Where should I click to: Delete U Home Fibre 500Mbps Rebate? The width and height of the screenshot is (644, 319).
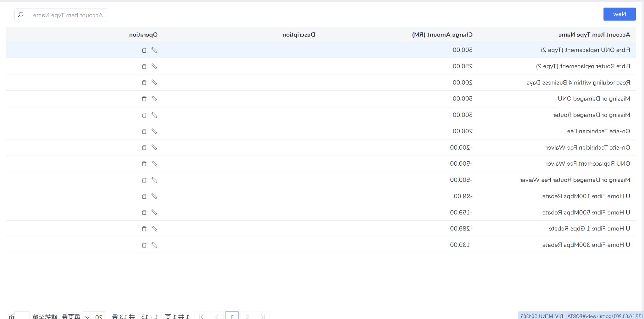point(144,213)
